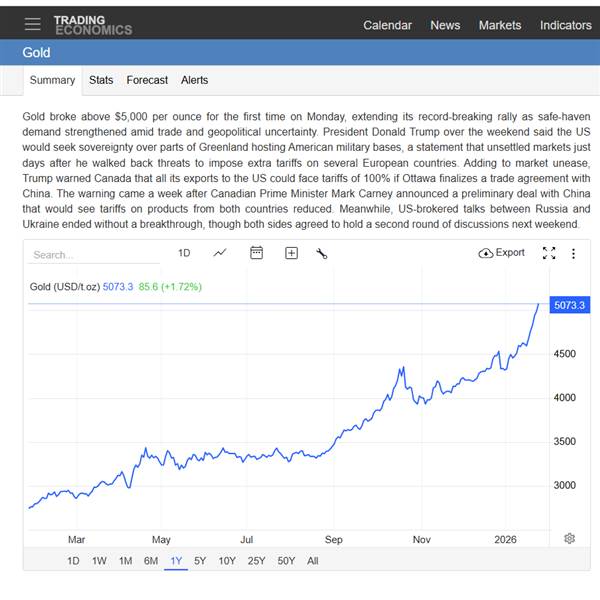Click the 5073.3 price marker on axis
Screen dimensions: 600x600
tap(569, 305)
